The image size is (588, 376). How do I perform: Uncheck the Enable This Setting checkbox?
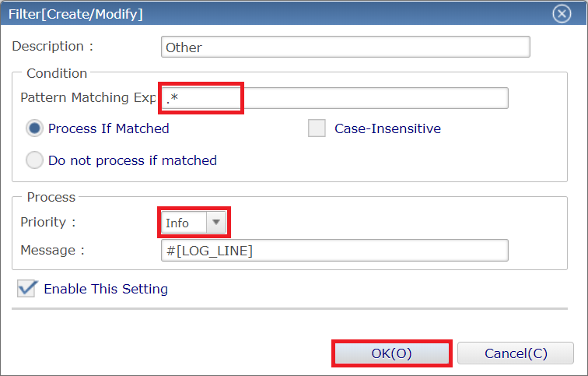[26, 289]
